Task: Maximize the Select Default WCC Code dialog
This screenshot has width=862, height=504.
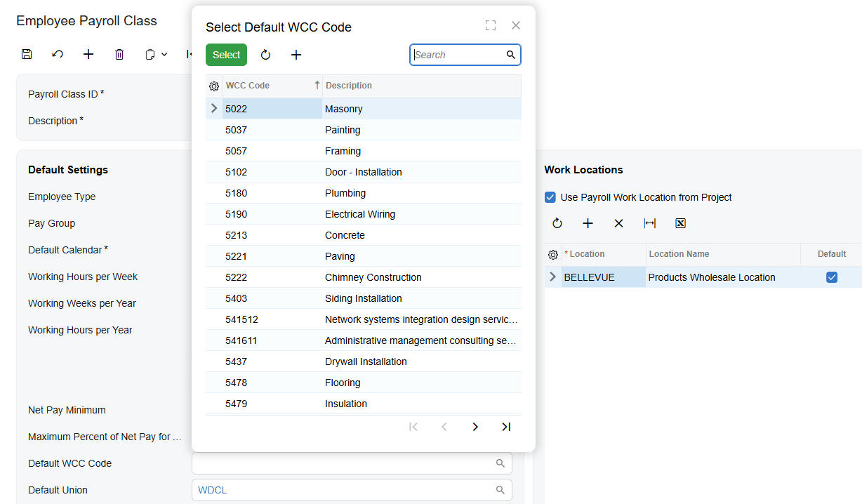Action: [x=491, y=25]
